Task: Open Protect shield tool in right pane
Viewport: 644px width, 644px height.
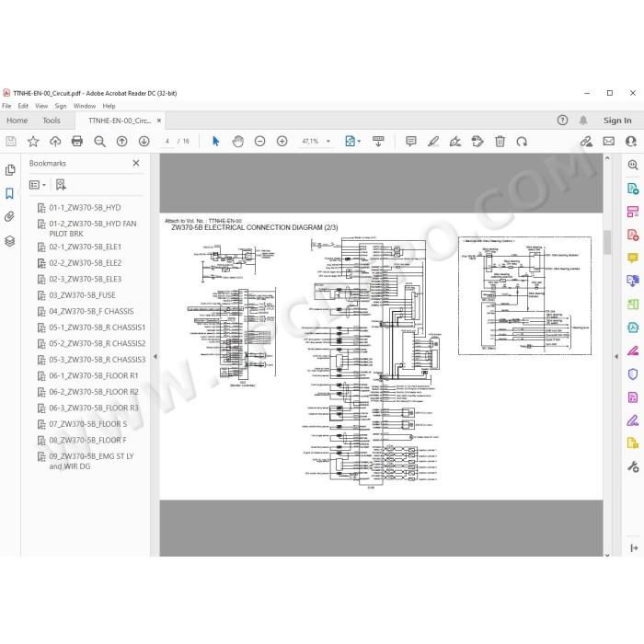Action: pos(633,374)
